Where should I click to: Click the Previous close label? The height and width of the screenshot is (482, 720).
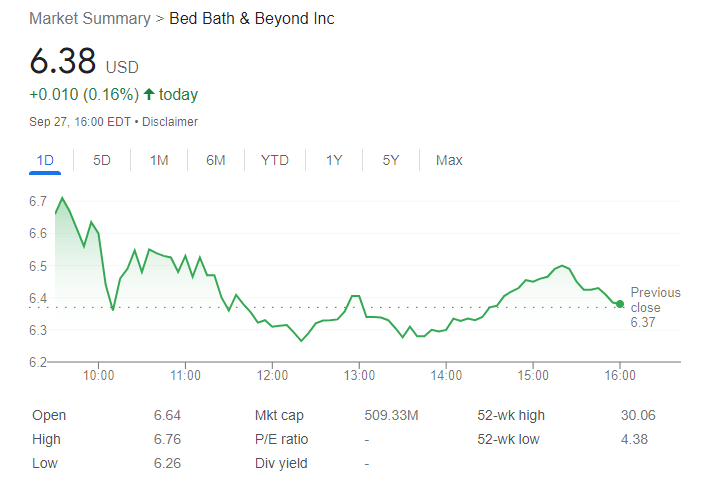[x=655, y=300]
